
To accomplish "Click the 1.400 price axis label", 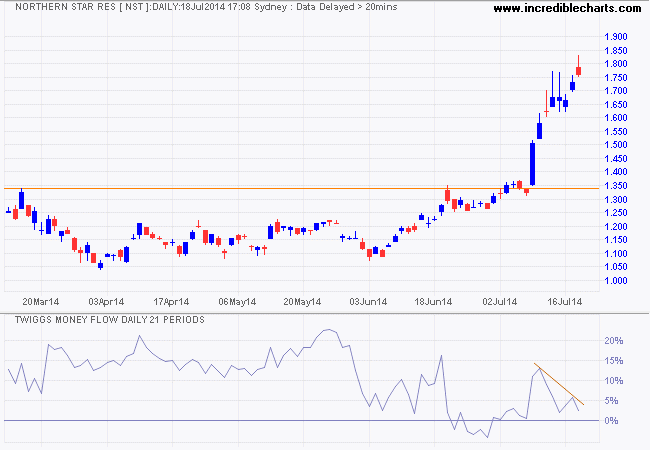I will click(x=616, y=172).
